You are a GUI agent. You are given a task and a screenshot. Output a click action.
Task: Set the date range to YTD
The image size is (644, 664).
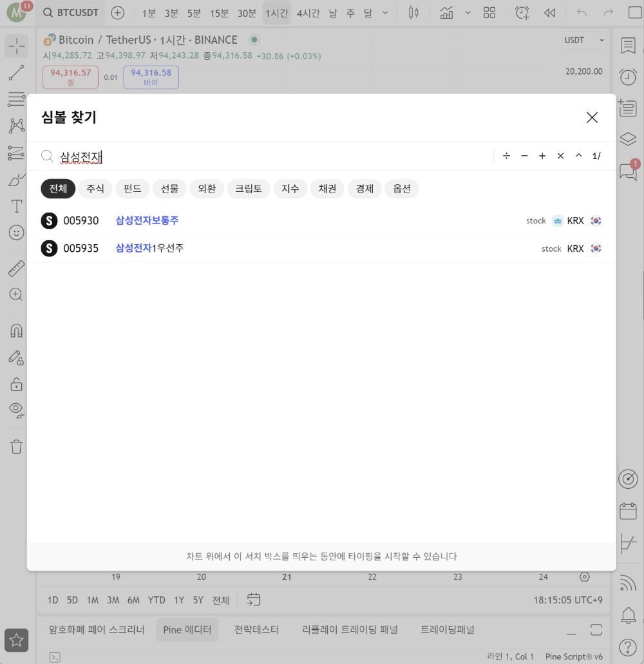tap(156, 600)
